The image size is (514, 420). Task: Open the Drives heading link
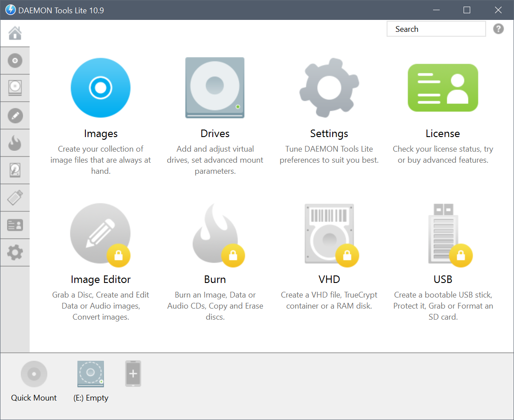215,134
